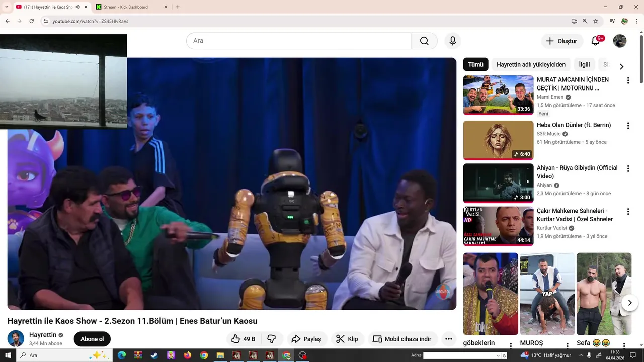The height and width of the screenshot is (362, 644).
Task: Open the YouTube account avatar menu
Action: (x=620, y=41)
